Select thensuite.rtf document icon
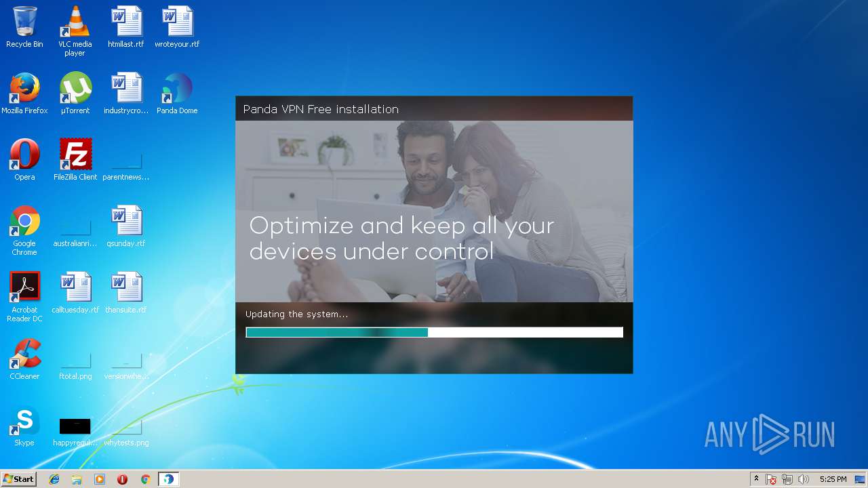Viewport: 868px width, 488px height. tap(126, 287)
